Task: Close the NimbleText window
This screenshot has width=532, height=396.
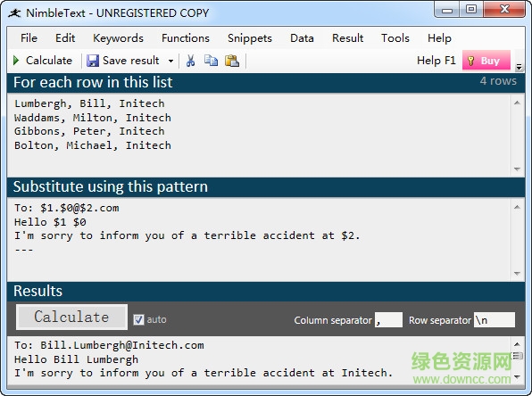Action: point(504,10)
